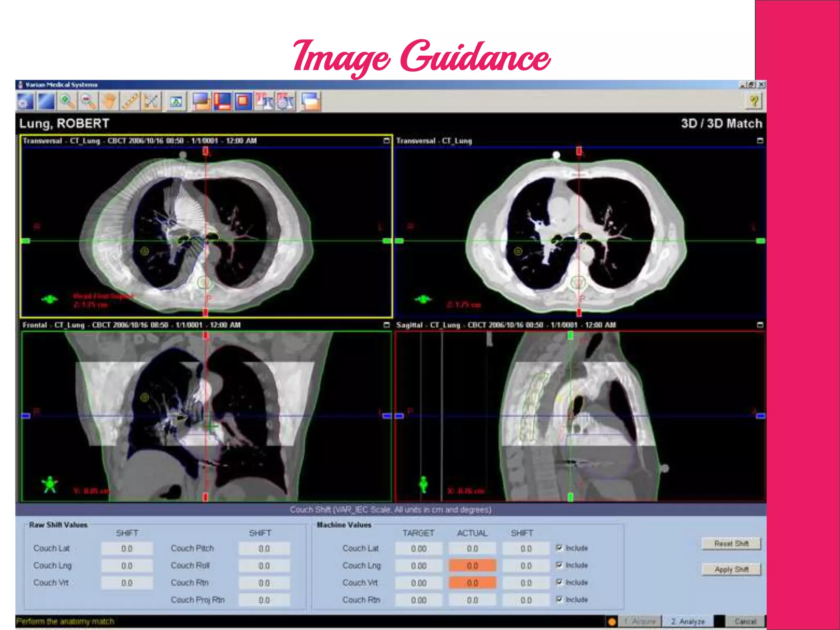Click Raw Shift Couch Lng shift field
Viewport: 840px width, 630px height.
pos(127,566)
